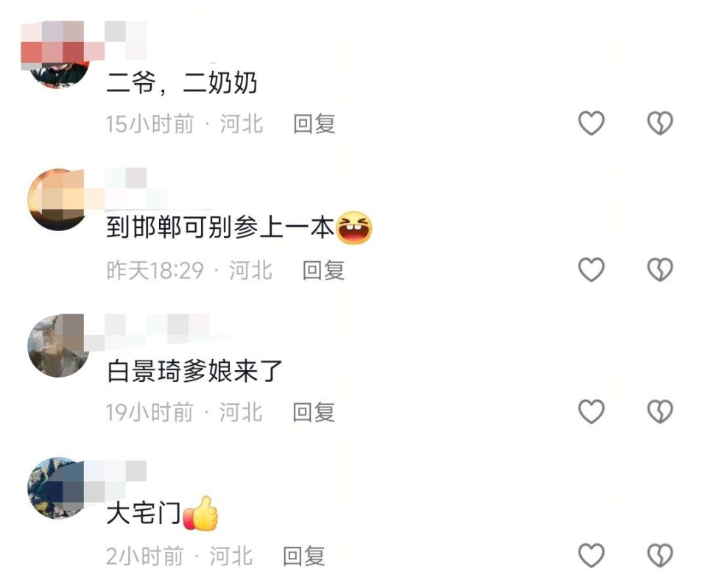Select the comment text "白景琦爹娘来了"
The width and height of the screenshot is (707, 588).
(x=194, y=372)
